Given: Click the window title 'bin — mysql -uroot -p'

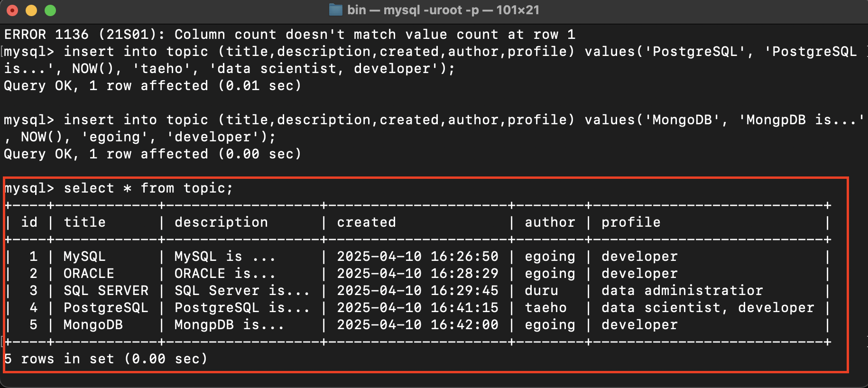Looking at the screenshot, I should (413, 10).
